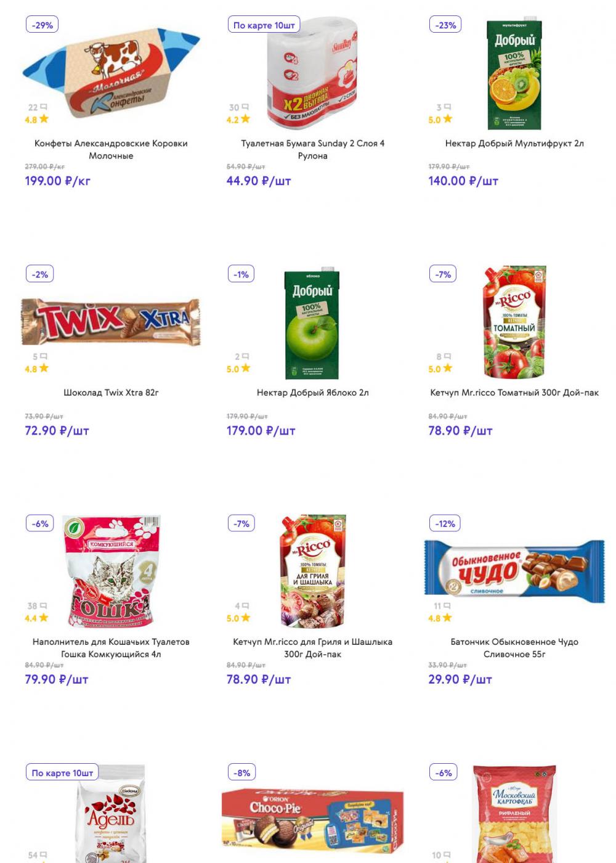Viewport: 616px width, 863px height.
Task: Click the rating star on Туалетная Бумага Sunday
Action: 246,119
